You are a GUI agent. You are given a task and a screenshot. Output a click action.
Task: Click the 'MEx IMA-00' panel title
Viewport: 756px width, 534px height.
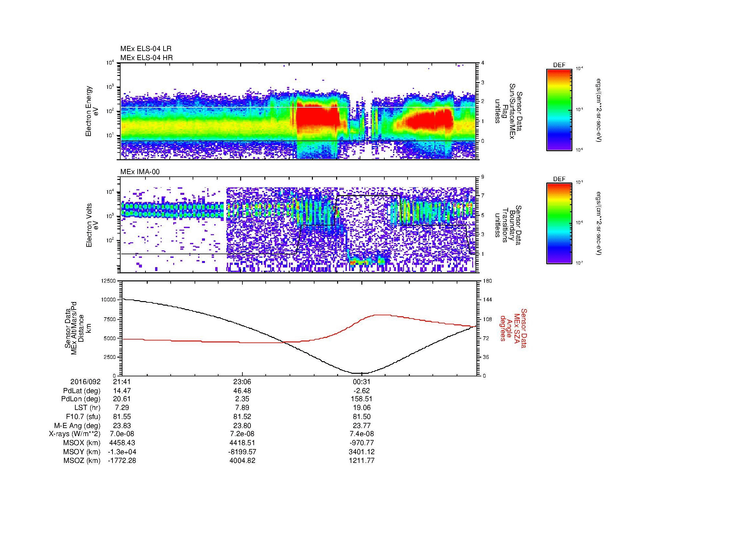[140, 172]
